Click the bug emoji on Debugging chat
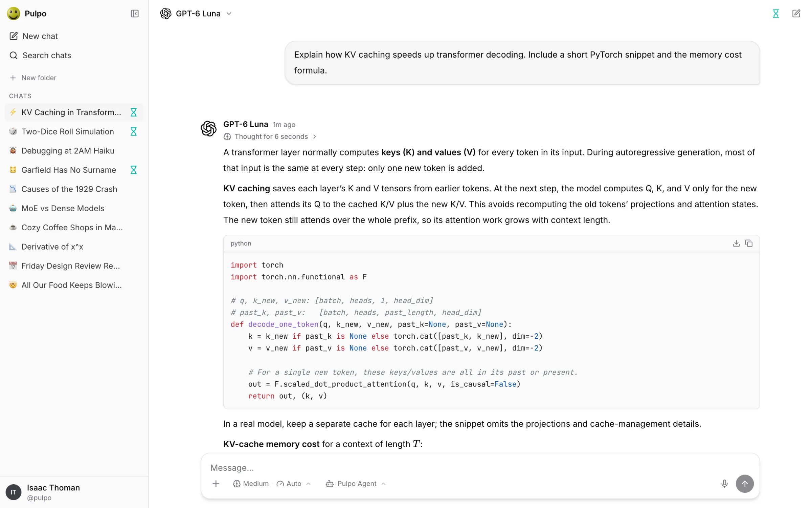812x508 pixels. coord(13,151)
